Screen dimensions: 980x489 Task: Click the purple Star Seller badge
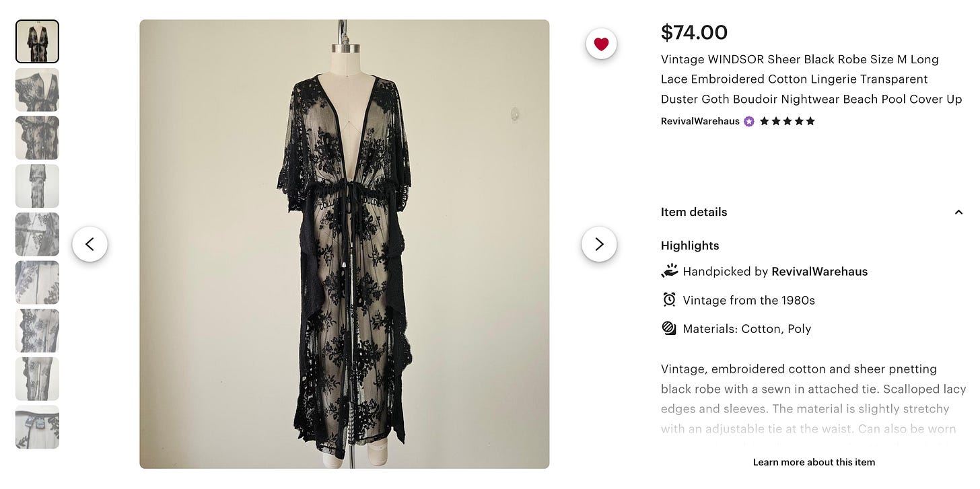click(x=749, y=121)
